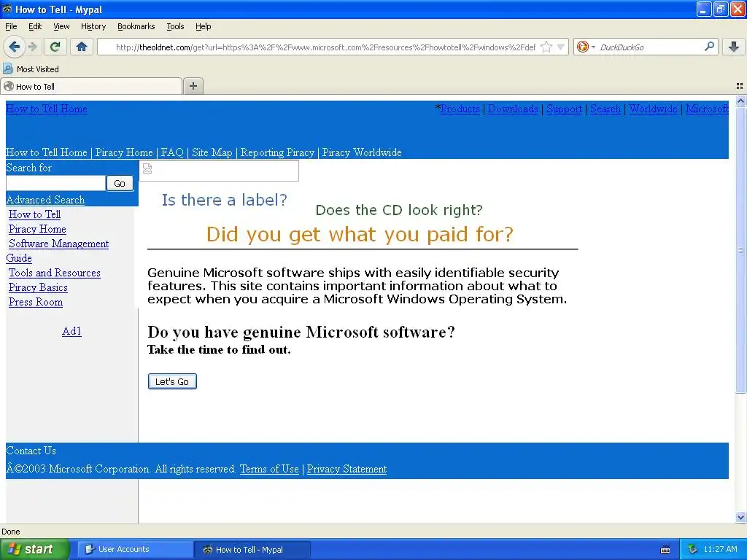747x560 pixels.
Task: Bookmark this page with the star icon
Action: (547, 47)
